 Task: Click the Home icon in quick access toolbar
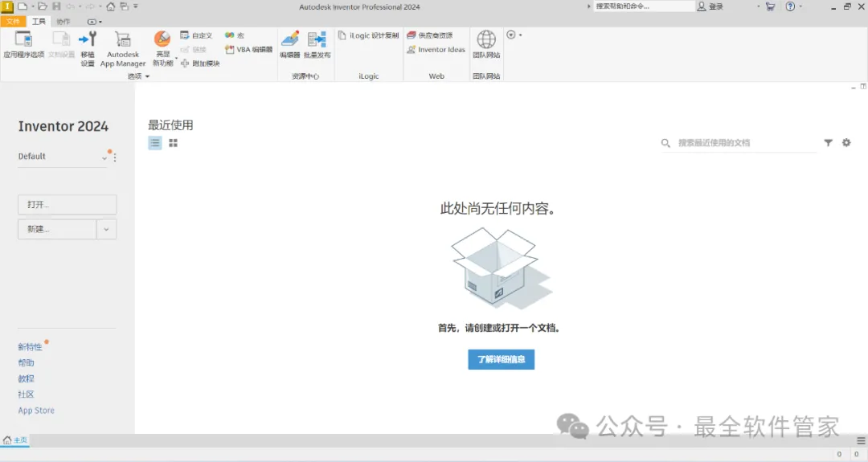(x=111, y=6)
